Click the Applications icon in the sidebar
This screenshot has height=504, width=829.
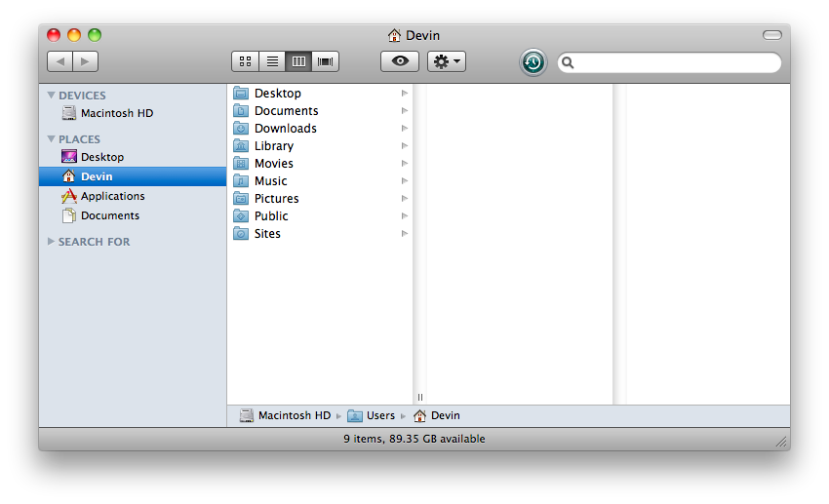68,196
